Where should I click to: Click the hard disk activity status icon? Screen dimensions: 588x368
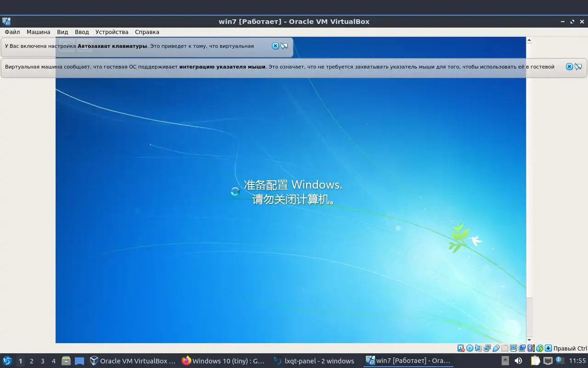(461, 348)
